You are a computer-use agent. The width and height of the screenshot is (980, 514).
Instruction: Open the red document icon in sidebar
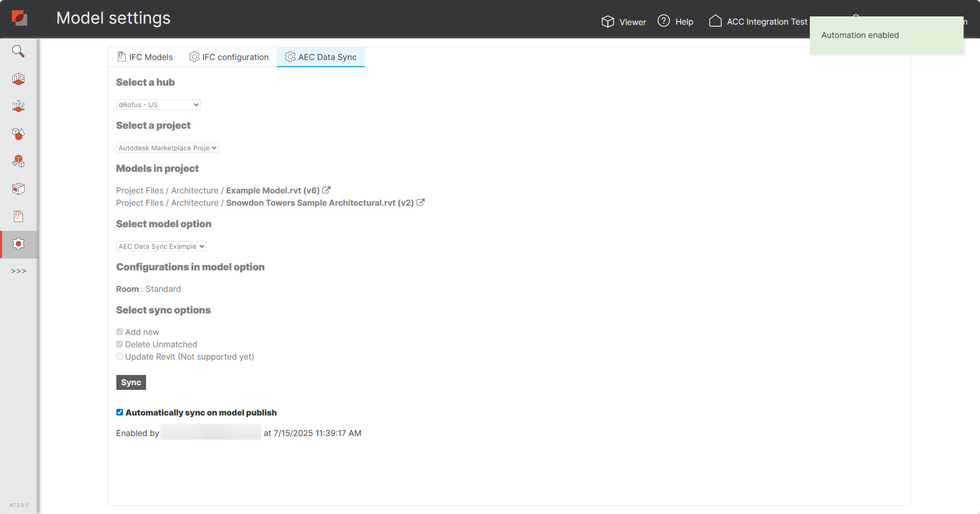[18, 216]
